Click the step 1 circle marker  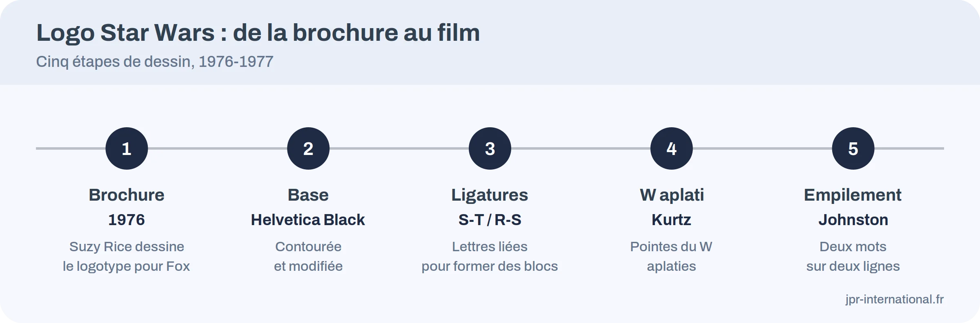pyautogui.click(x=127, y=148)
